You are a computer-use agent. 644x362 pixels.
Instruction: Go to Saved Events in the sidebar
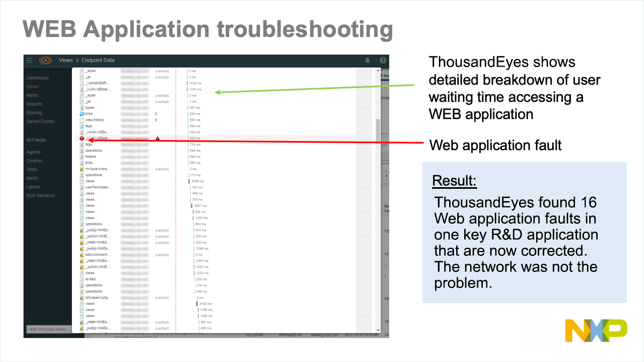pyautogui.click(x=40, y=121)
